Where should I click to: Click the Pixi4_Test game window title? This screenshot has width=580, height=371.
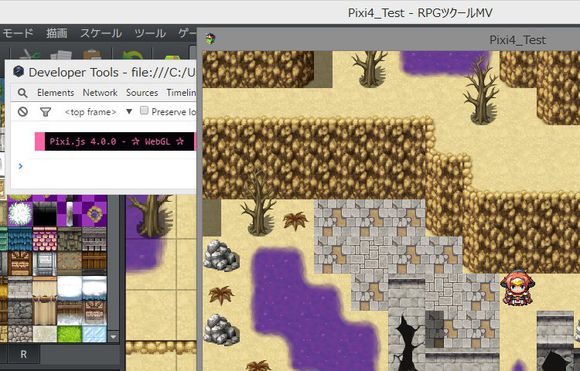point(517,40)
